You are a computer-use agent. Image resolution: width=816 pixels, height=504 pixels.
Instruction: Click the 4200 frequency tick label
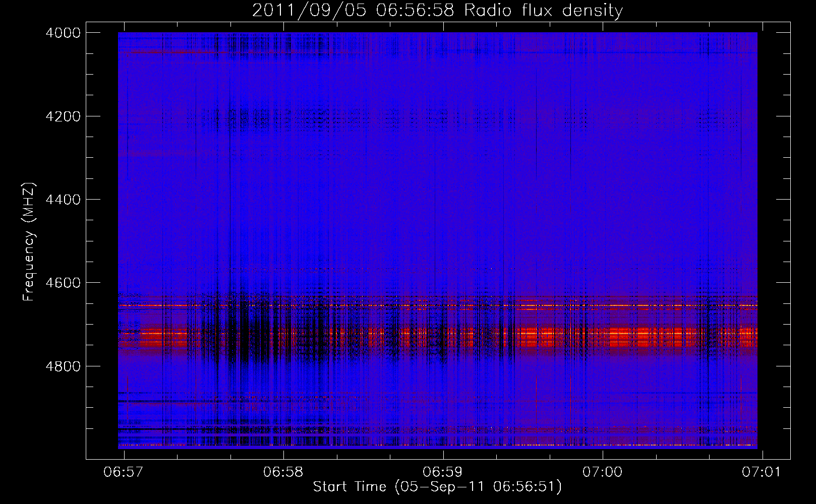tap(63, 116)
